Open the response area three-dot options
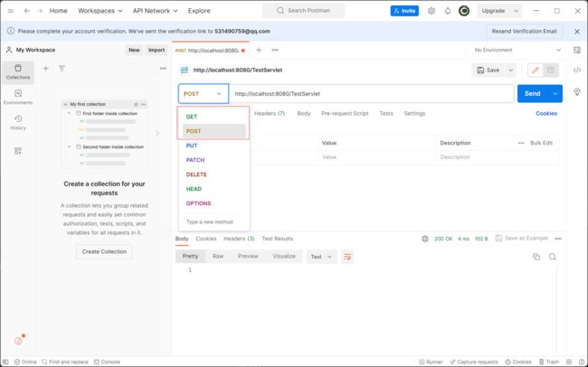 (558, 239)
